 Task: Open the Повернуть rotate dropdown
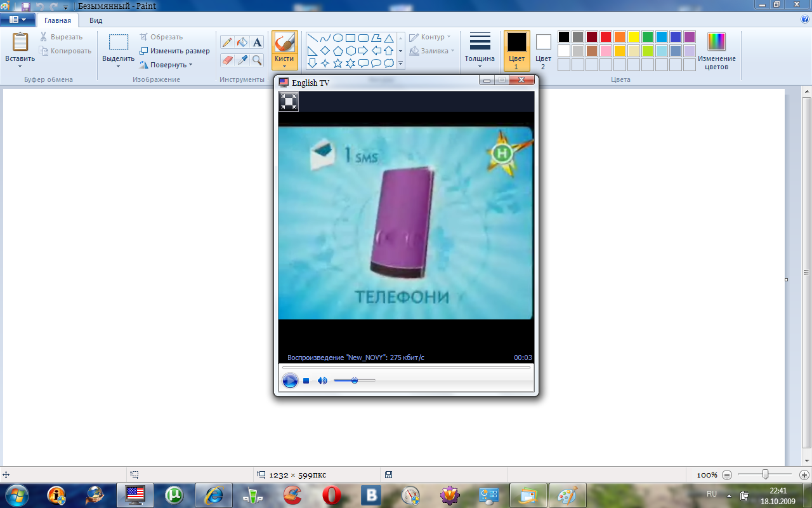coord(166,65)
